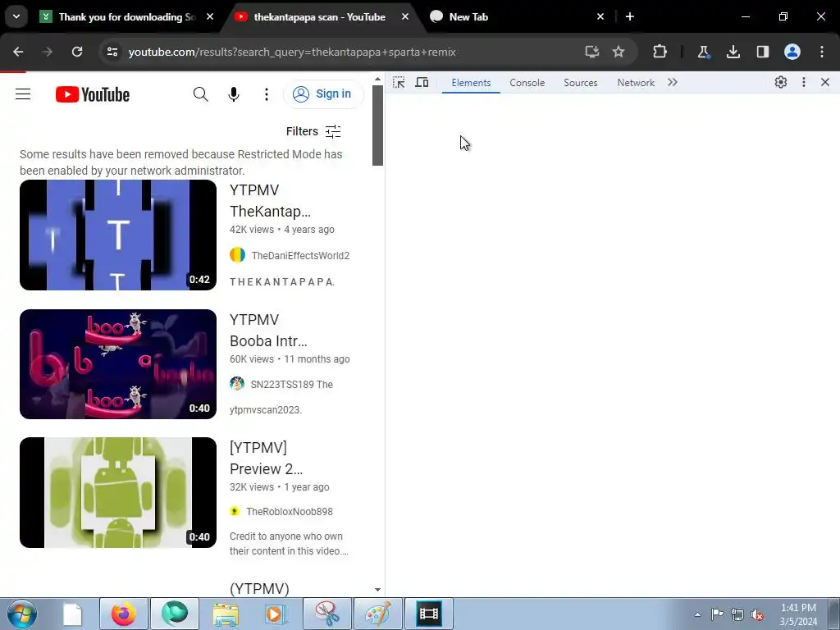This screenshot has height=630, width=840.
Task: Click scrollbar up arrow on YouTube page
Action: coord(377,79)
